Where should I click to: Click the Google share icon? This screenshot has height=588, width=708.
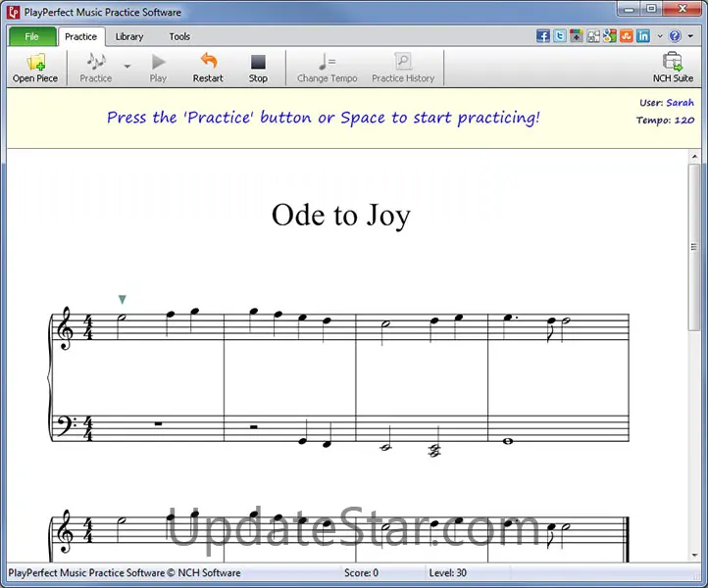610,36
